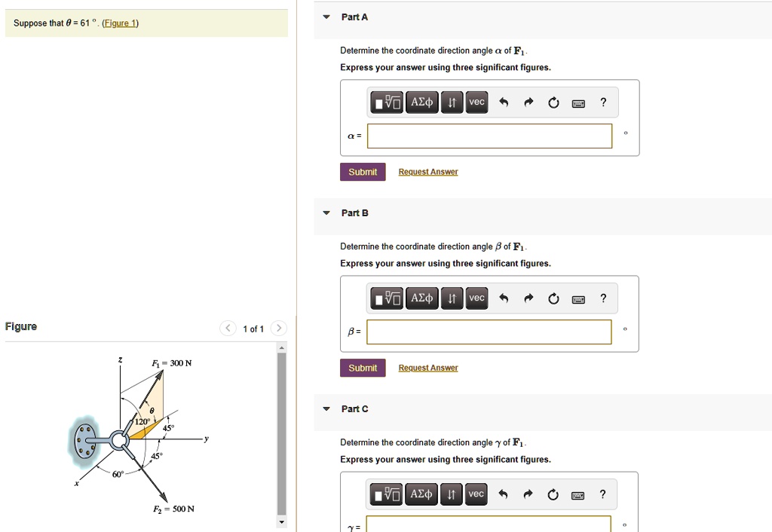Open Greek symbols menu in Part A
Viewport: 772px width, 532px height.
(421, 102)
